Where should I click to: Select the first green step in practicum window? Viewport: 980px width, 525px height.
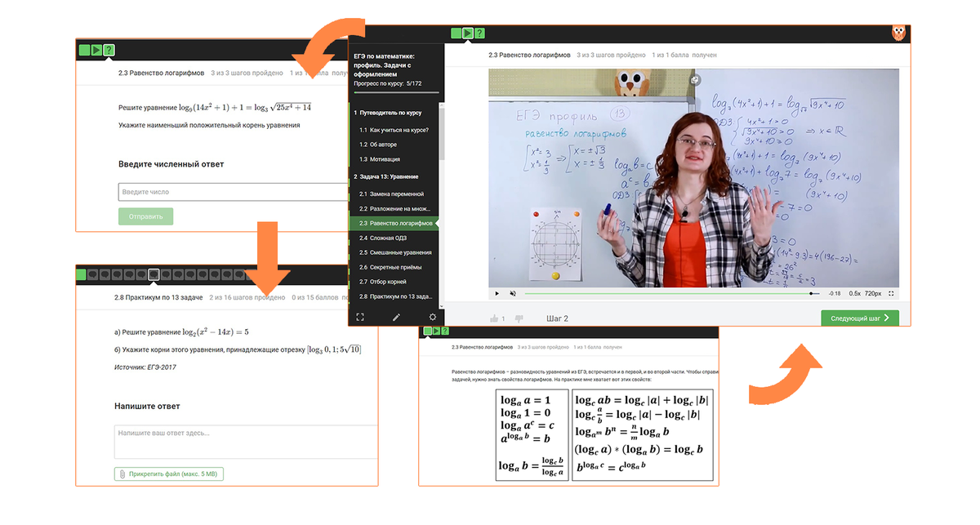82,274
